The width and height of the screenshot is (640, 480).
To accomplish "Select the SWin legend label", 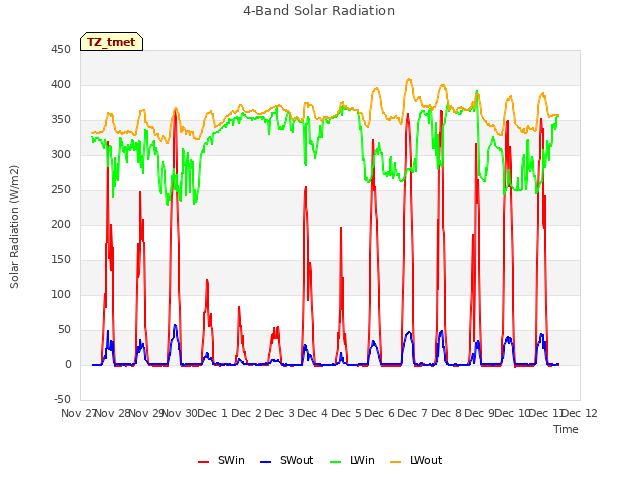I will pos(231,460).
